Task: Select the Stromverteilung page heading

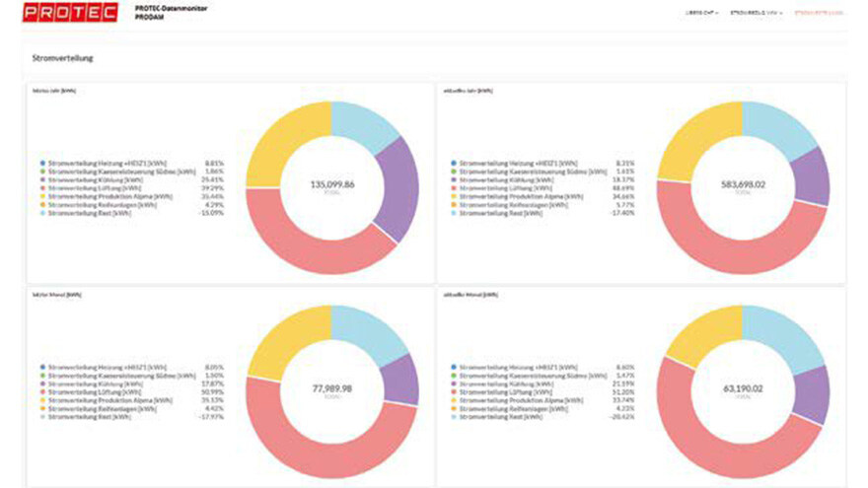Action: pos(62,58)
